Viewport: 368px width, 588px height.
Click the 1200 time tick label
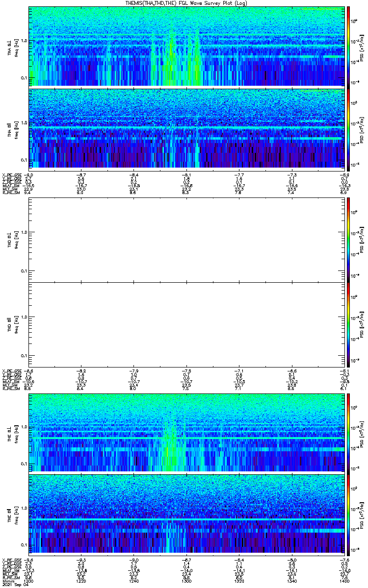[29, 580]
